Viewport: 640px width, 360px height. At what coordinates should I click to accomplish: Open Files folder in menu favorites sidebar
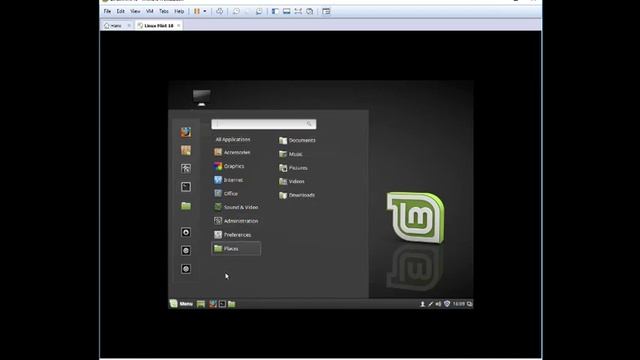(186, 206)
